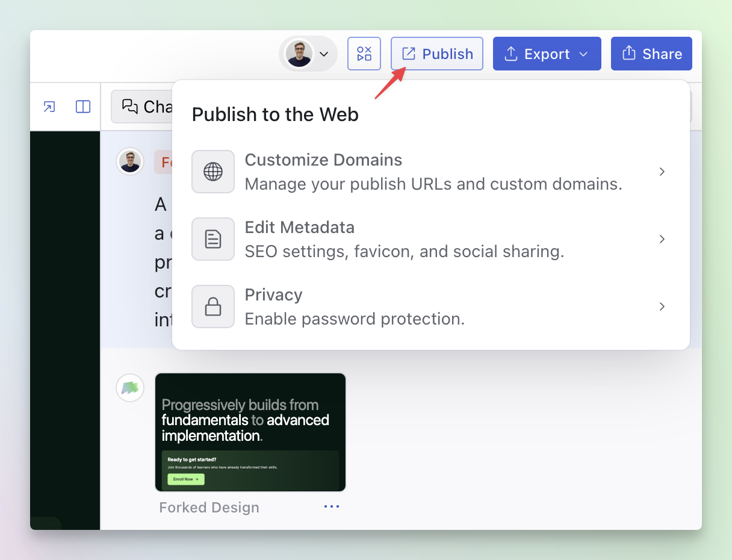Click the globe icon for Customize Domains
The image size is (732, 560).
pos(213,172)
